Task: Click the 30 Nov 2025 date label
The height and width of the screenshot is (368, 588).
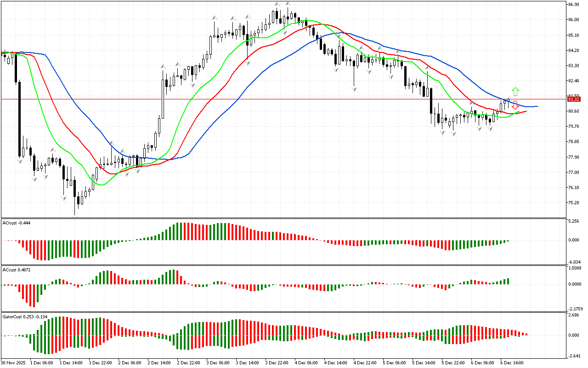Action: [13, 362]
